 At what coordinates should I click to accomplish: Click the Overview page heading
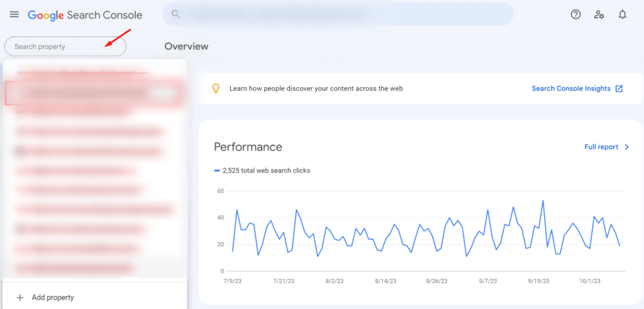(x=186, y=46)
